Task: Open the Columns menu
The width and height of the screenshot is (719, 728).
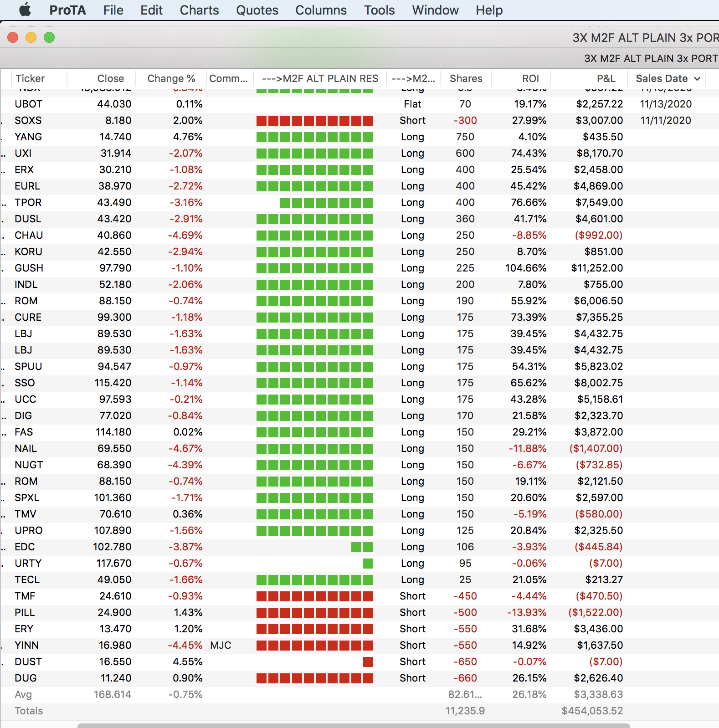Action: (x=321, y=10)
